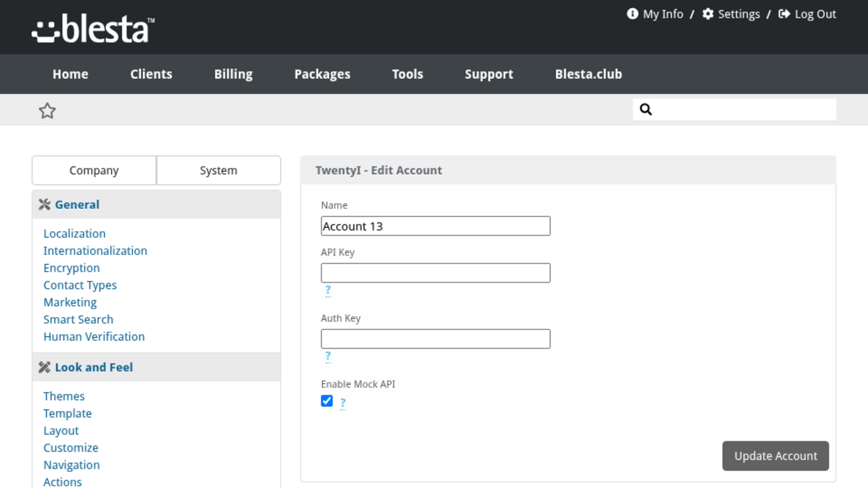
Task: Click the Log Out link
Action: 815,14
